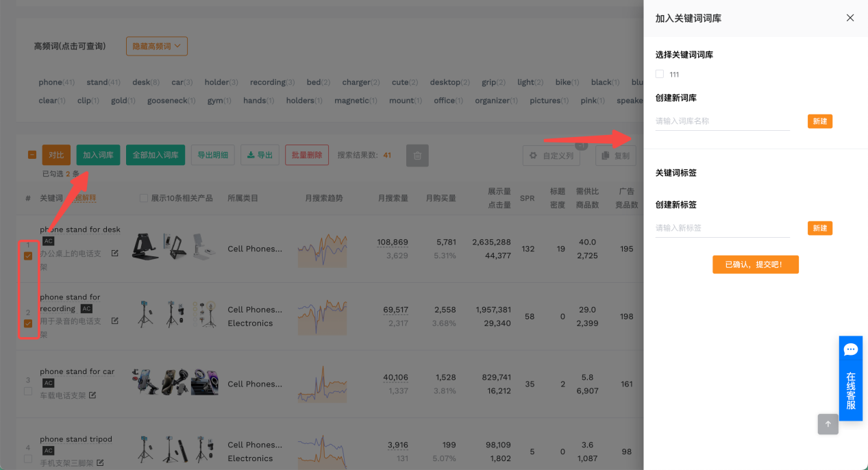Click monthly search volume 40,106

(x=396, y=378)
